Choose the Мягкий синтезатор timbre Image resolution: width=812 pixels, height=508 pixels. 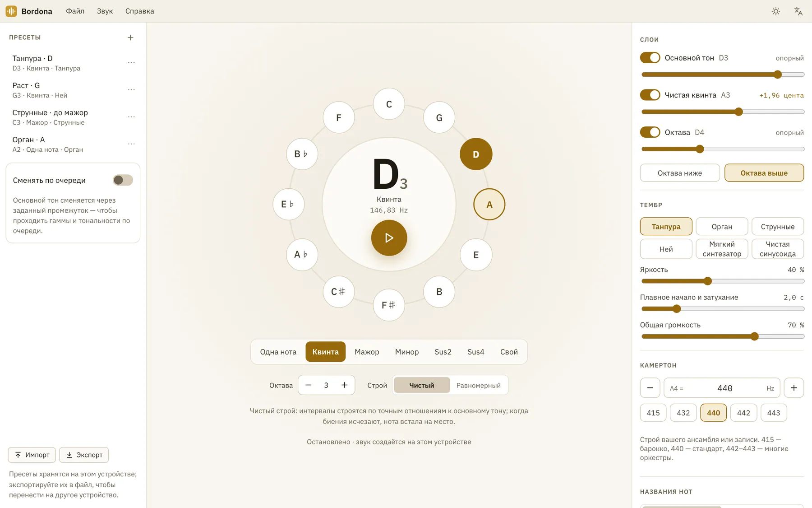(x=722, y=249)
